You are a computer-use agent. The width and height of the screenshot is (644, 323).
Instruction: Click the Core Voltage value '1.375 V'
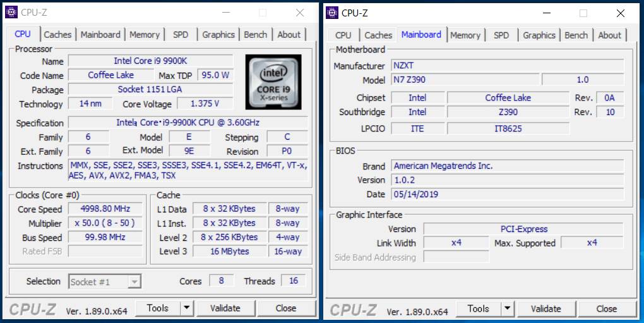[205, 104]
